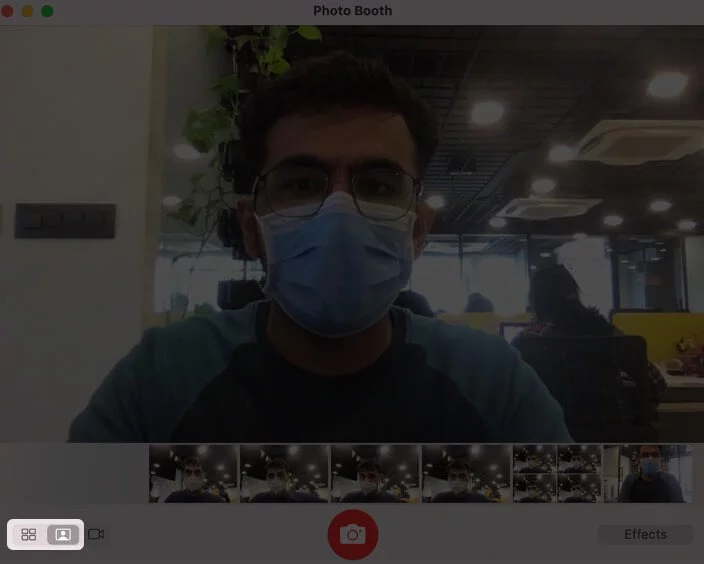Image resolution: width=704 pixels, height=564 pixels.
Task: Open the fourth thumbnail in the photo strip
Action: pyautogui.click(x=466, y=474)
